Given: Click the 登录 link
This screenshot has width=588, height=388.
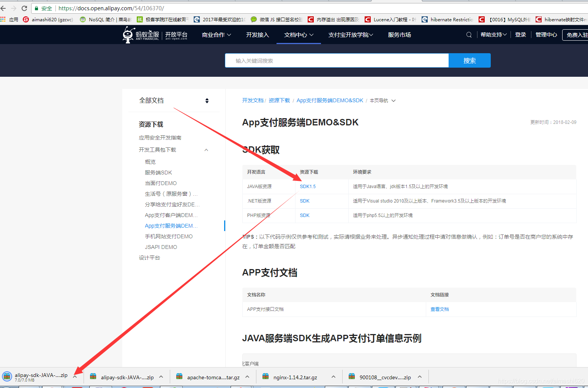Looking at the screenshot, I should coord(520,35).
